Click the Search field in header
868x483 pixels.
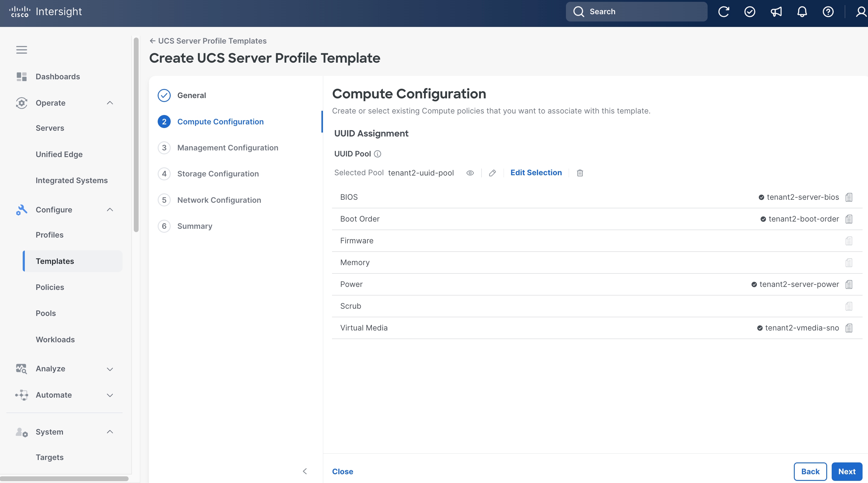tap(636, 12)
